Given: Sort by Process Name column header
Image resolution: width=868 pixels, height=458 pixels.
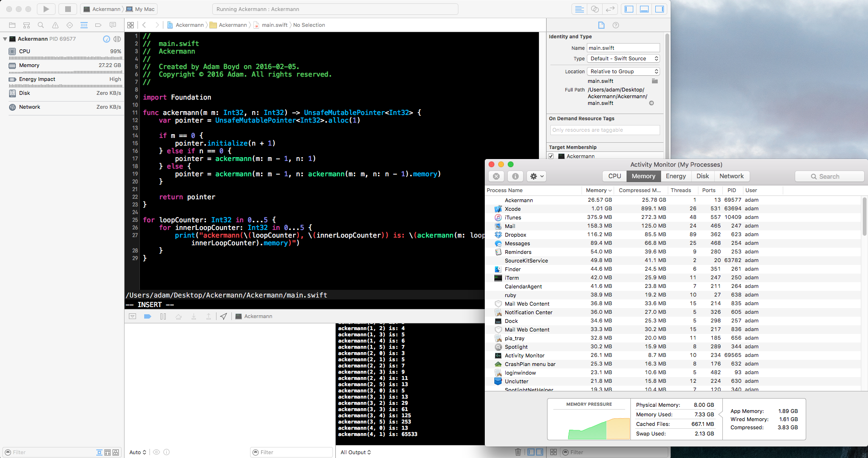Looking at the screenshot, I should 533,190.
